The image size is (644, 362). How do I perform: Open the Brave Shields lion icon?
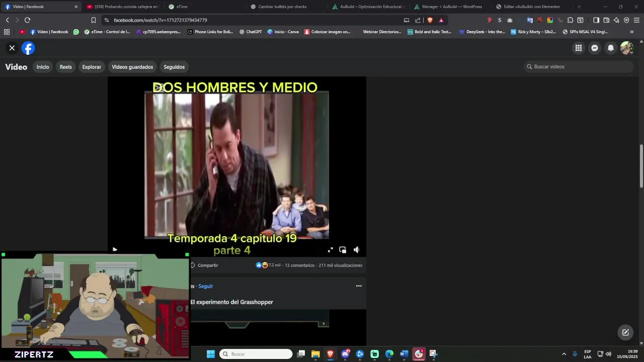[x=430, y=20]
